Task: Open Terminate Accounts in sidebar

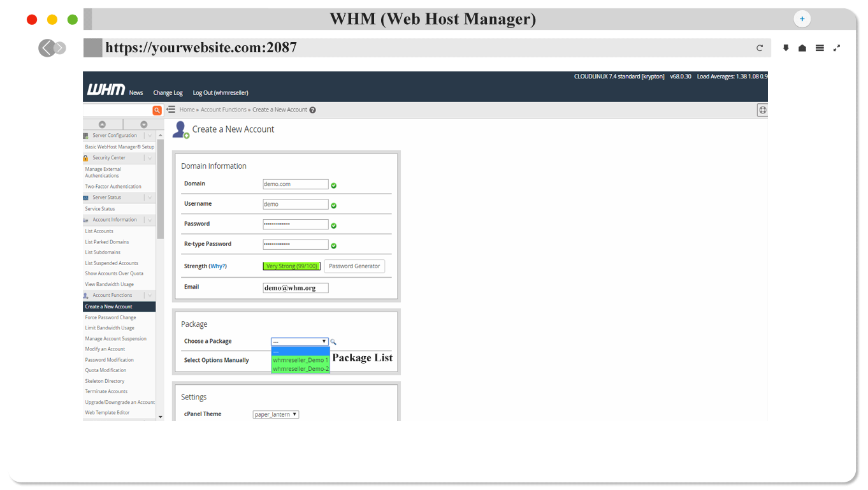Action: [x=106, y=392]
